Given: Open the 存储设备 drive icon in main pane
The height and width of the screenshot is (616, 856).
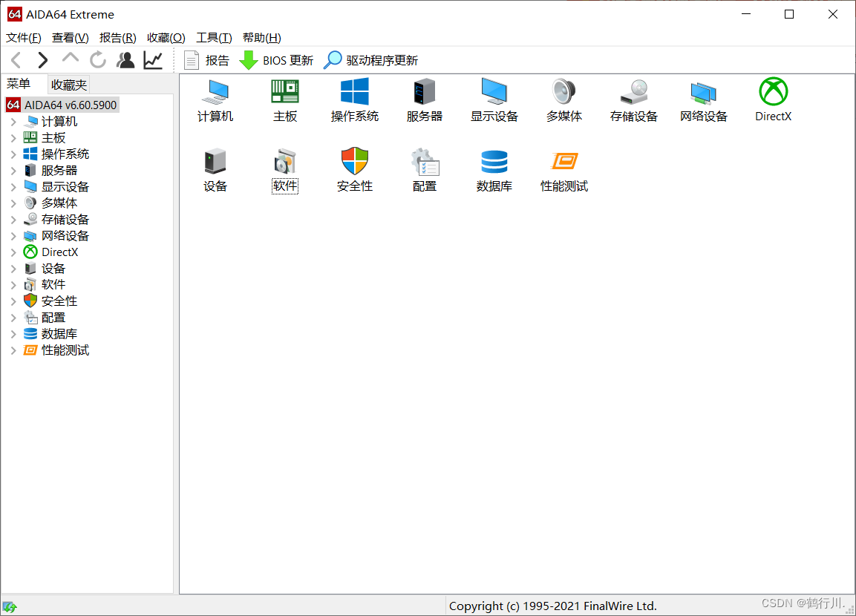Looking at the screenshot, I should pyautogui.click(x=634, y=100).
